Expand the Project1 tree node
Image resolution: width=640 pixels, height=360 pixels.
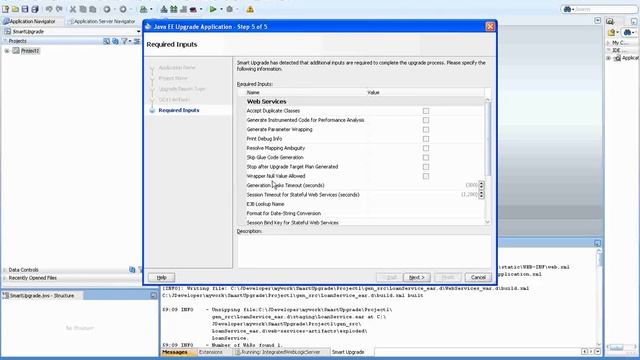click(7, 51)
